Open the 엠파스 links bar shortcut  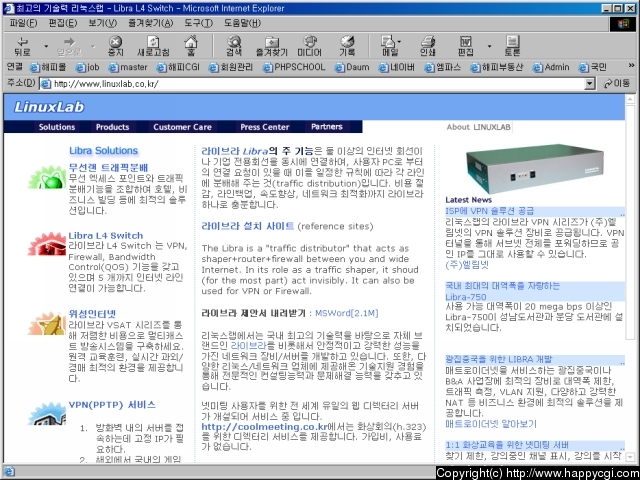[x=442, y=67]
